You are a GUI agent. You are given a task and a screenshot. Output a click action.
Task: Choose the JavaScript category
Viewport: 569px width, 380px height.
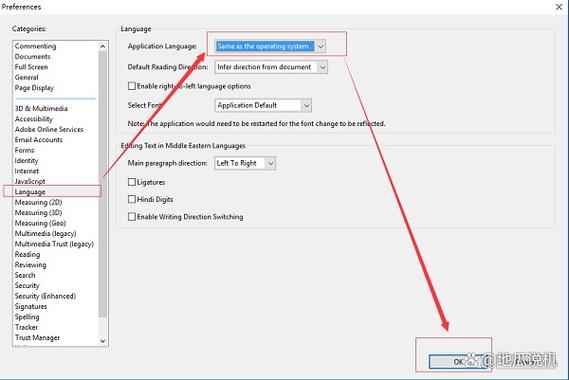tap(30, 181)
